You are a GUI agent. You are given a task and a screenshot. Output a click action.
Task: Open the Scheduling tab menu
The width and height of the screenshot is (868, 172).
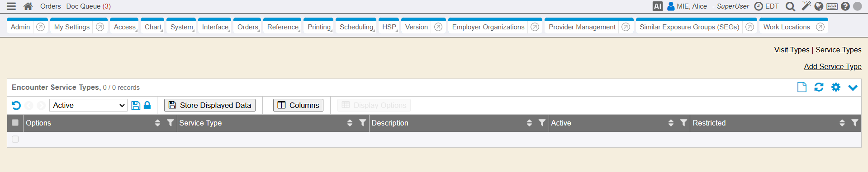pos(357,27)
